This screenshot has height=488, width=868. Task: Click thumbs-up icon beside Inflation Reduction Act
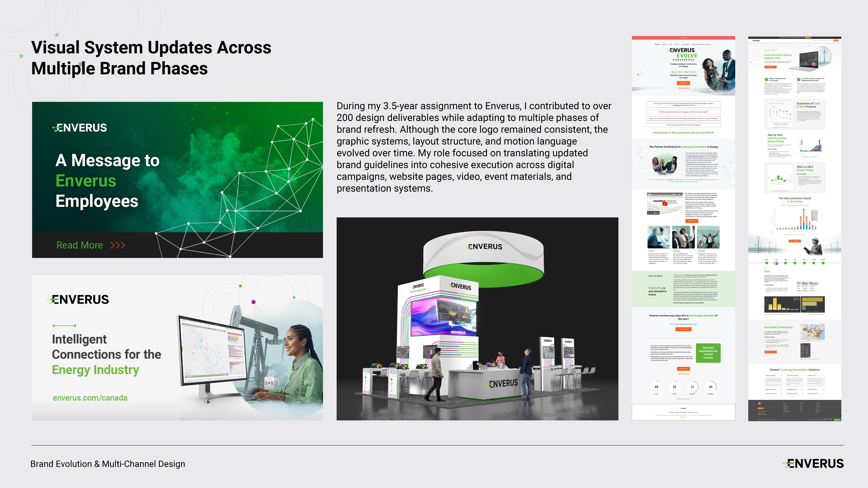pos(766,80)
